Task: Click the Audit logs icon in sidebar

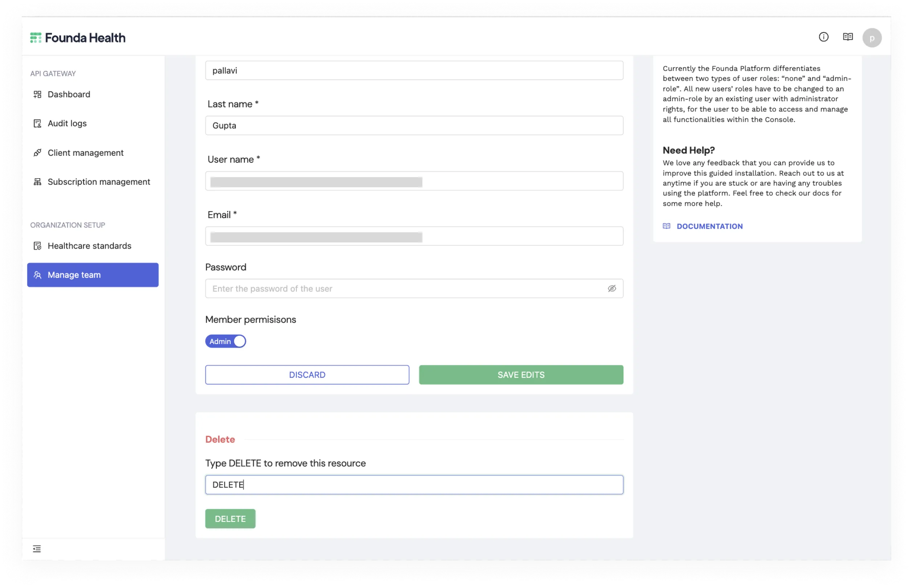Action: 37,123
